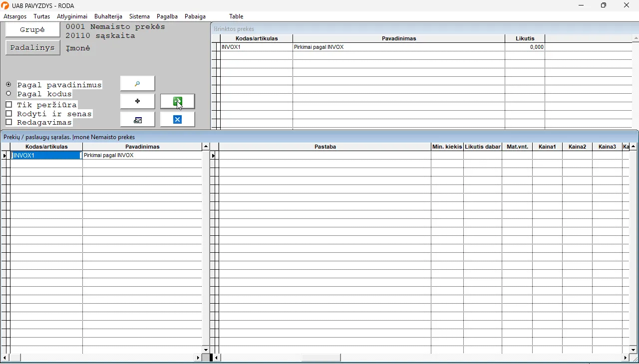Open the Table menu
639x364 pixels.
(x=236, y=16)
